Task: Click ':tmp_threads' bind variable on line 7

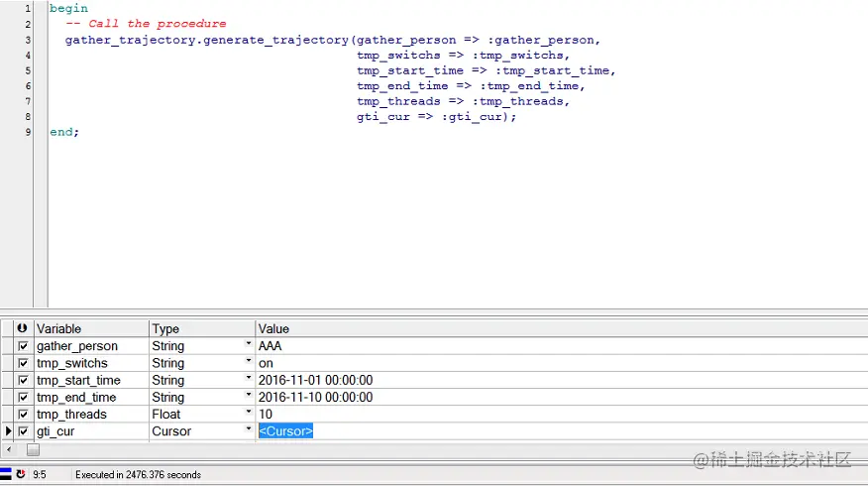Action: click(x=517, y=101)
